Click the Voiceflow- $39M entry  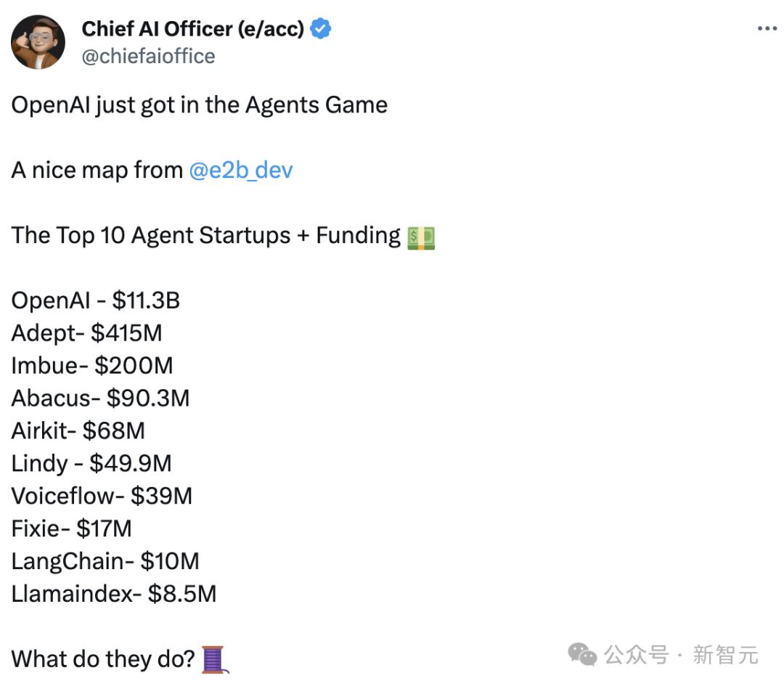(x=102, y=497)
